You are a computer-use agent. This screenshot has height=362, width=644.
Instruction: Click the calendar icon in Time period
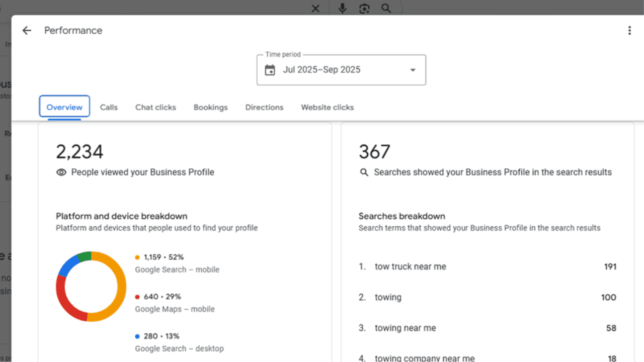(x=270, y=70)
